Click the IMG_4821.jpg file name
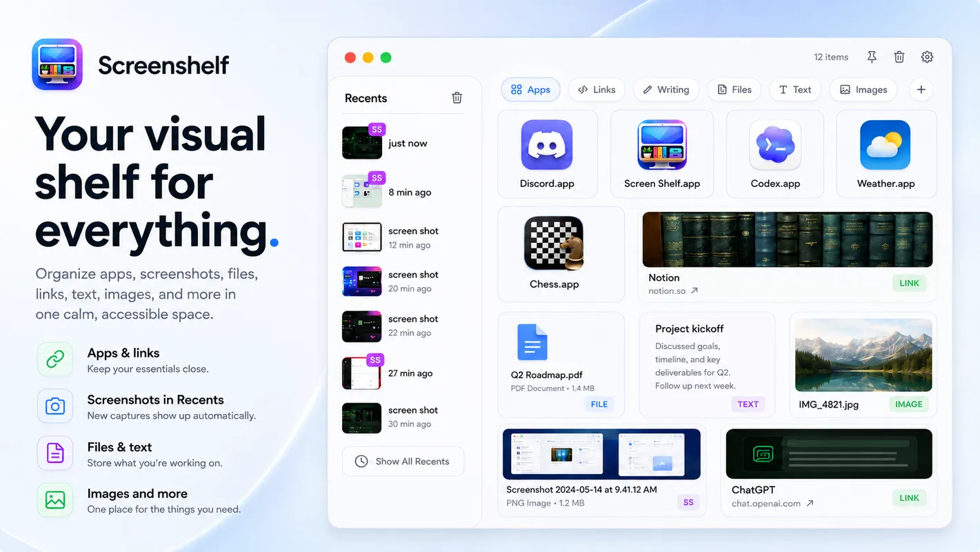 click(x=828, y=405)
